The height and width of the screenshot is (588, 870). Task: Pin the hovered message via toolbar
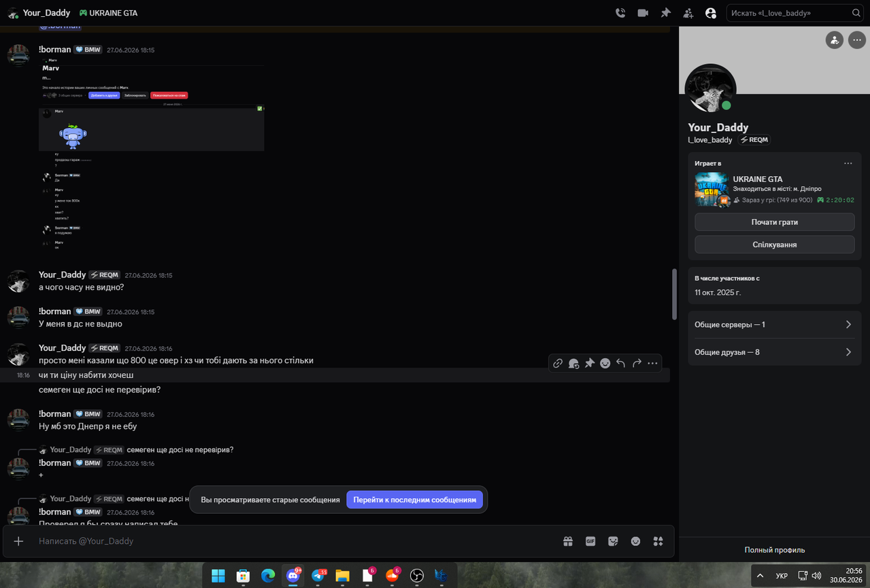[589, 364]
